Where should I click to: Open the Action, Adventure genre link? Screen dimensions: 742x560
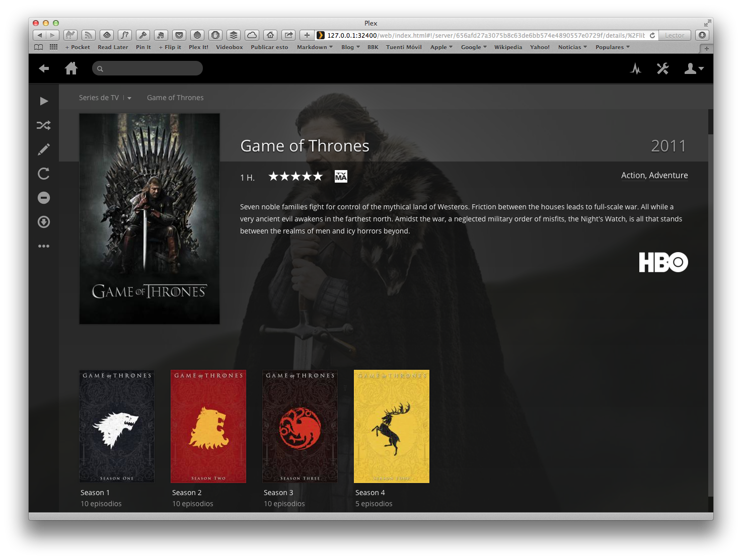[654, 175]
